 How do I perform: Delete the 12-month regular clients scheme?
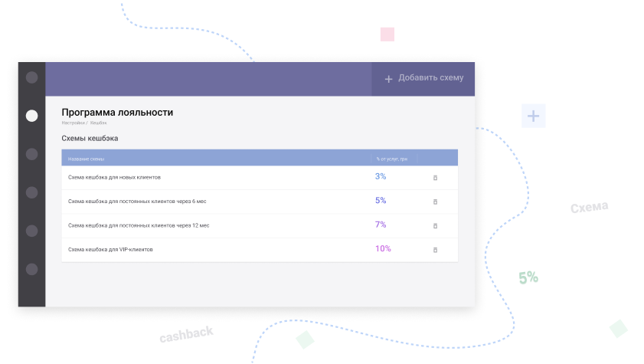point(435,226)
